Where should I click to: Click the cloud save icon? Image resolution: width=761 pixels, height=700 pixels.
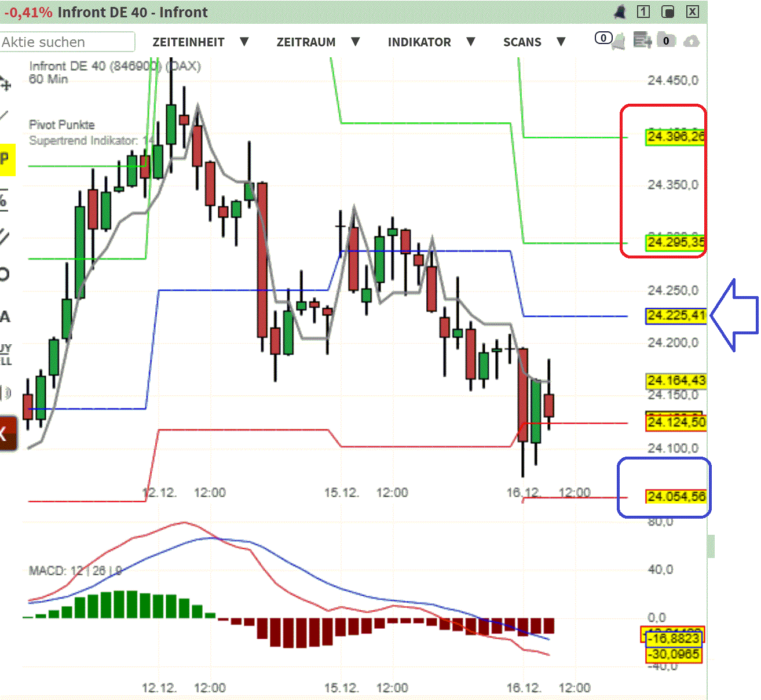point(692,41)
